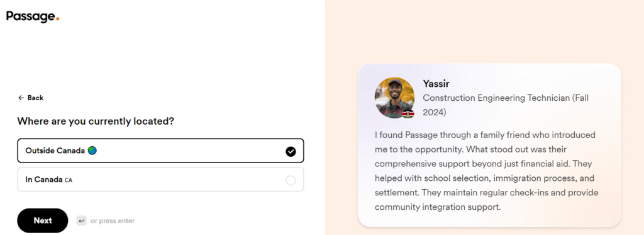Click the globe emoji next to Outside Canada
This screenshot has height=235, width=644.
click(92, 151)
